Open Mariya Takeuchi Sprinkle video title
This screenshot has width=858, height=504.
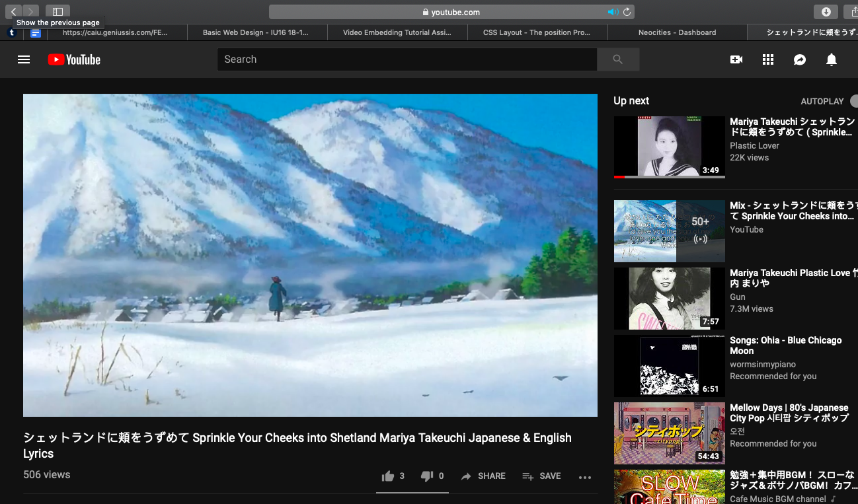point(793,127)
